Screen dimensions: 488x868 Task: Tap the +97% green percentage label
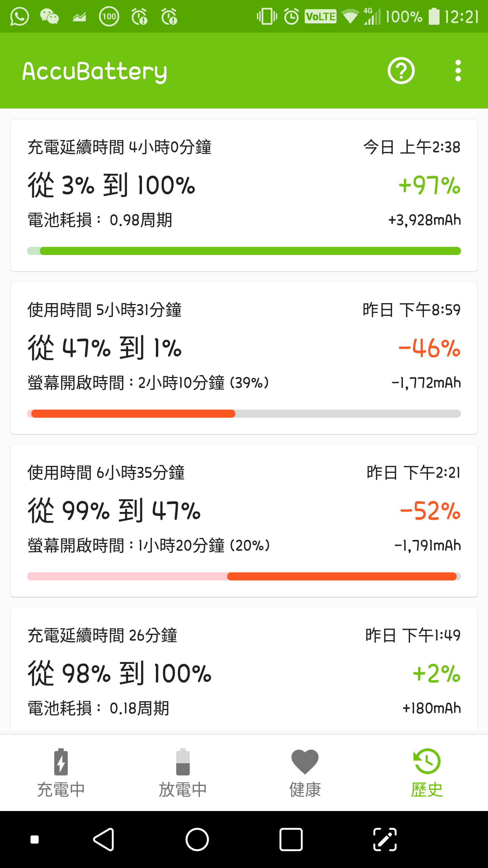coord(429,185)
